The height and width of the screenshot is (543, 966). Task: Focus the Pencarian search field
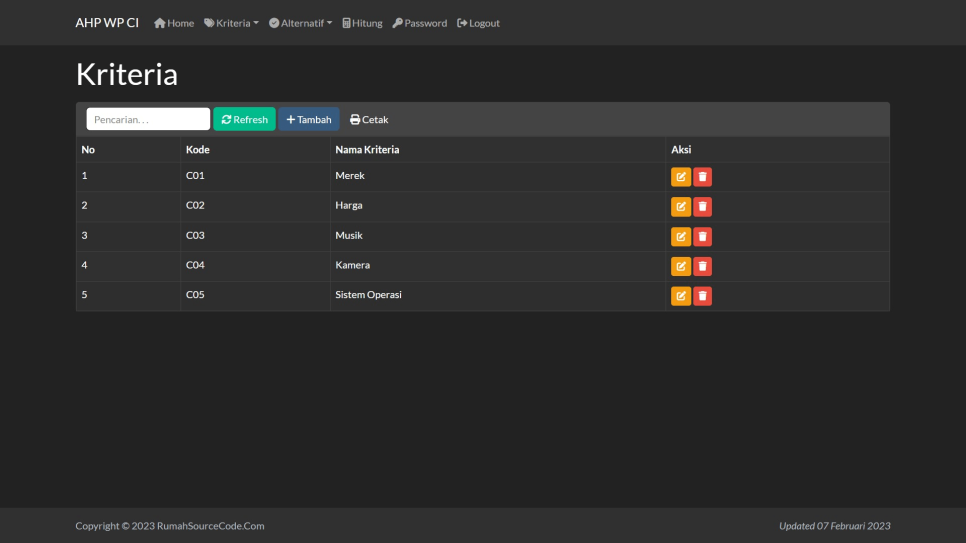tap(148, 119)
